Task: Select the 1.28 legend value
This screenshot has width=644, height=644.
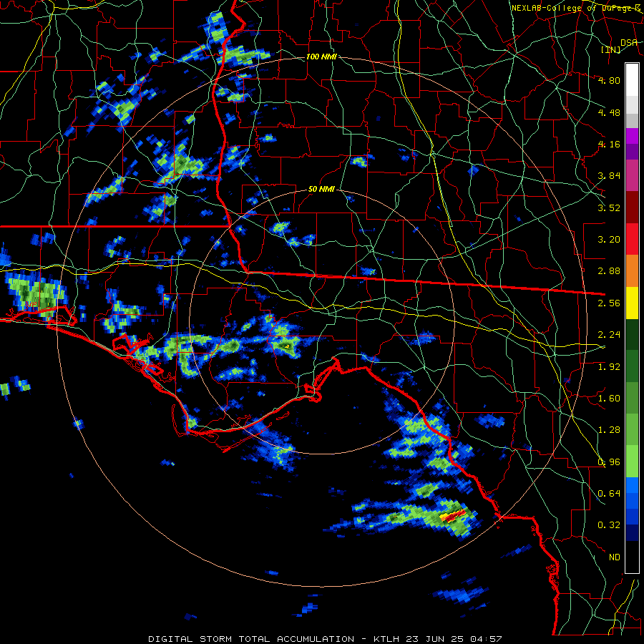Action: 609,430
